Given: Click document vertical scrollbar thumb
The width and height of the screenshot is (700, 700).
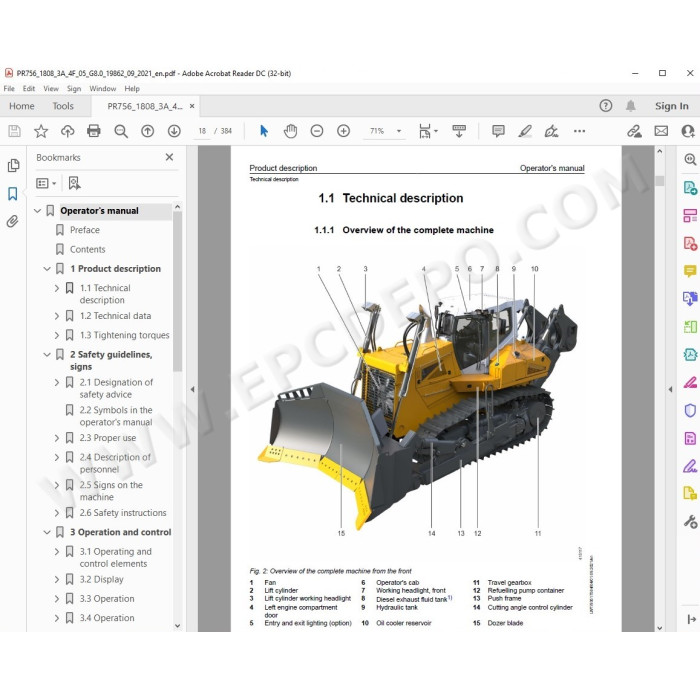Looking at the screenshot, I should pyautogui.click(x=660, y=181).
